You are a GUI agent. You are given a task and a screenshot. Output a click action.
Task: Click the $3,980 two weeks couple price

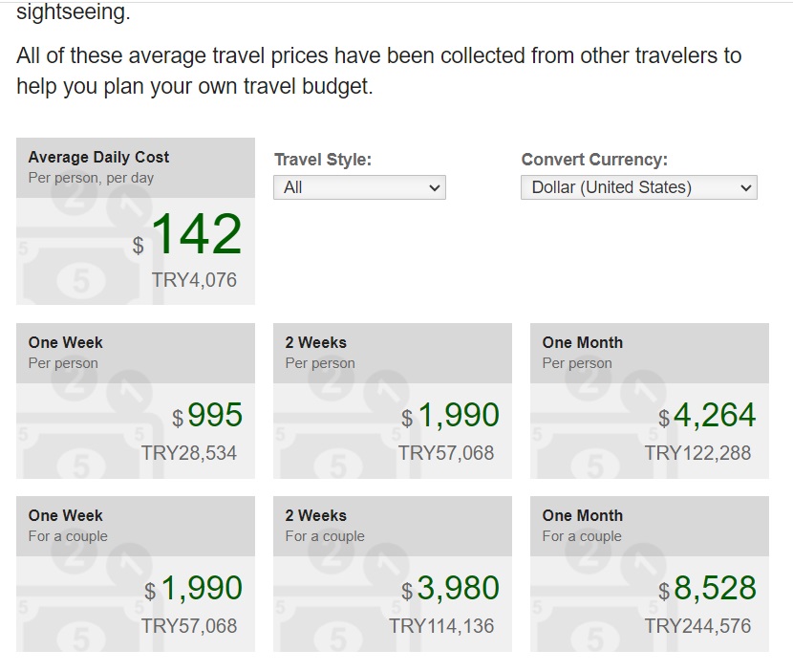point(458,588)
